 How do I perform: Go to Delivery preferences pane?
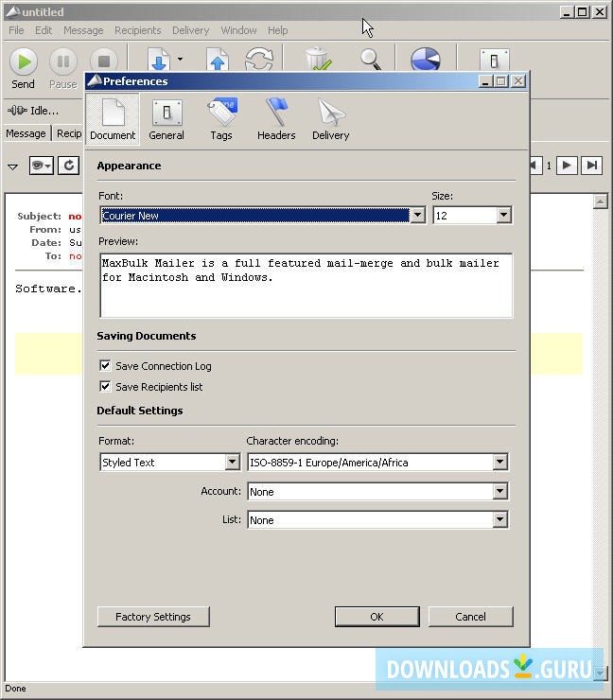coord(330,119)
